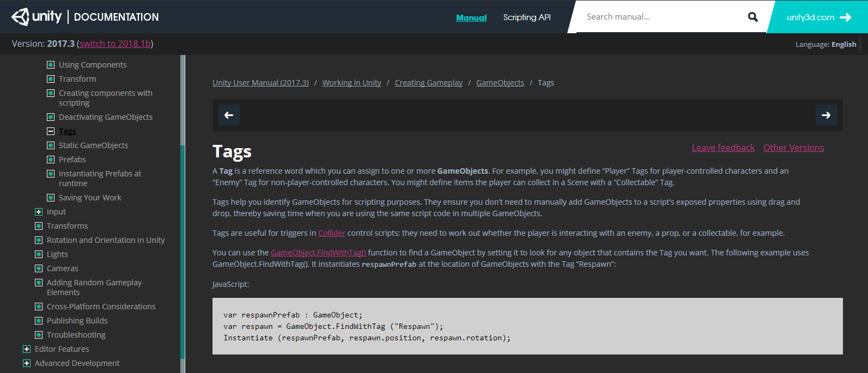Open the Transform sidebar item
The width and height of the screenshot is (868, 373).
pyautogui.click(x=77, y=79)
